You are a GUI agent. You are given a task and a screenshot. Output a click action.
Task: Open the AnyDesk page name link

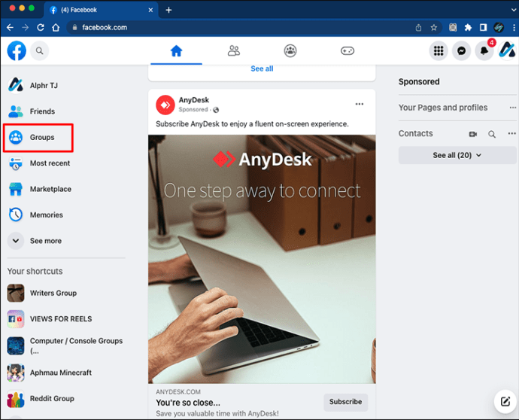(194, 99)
